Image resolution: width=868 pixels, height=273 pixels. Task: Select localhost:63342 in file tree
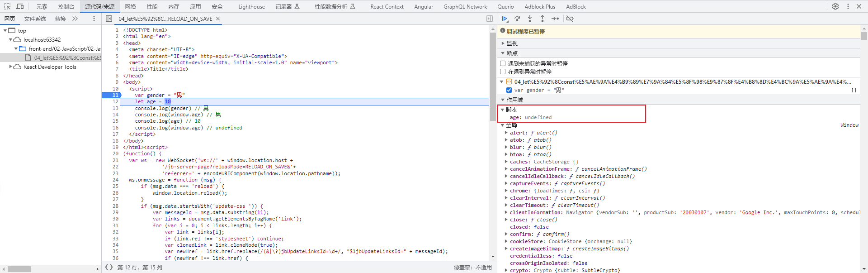pyautogui.click(x=42, y=40)
